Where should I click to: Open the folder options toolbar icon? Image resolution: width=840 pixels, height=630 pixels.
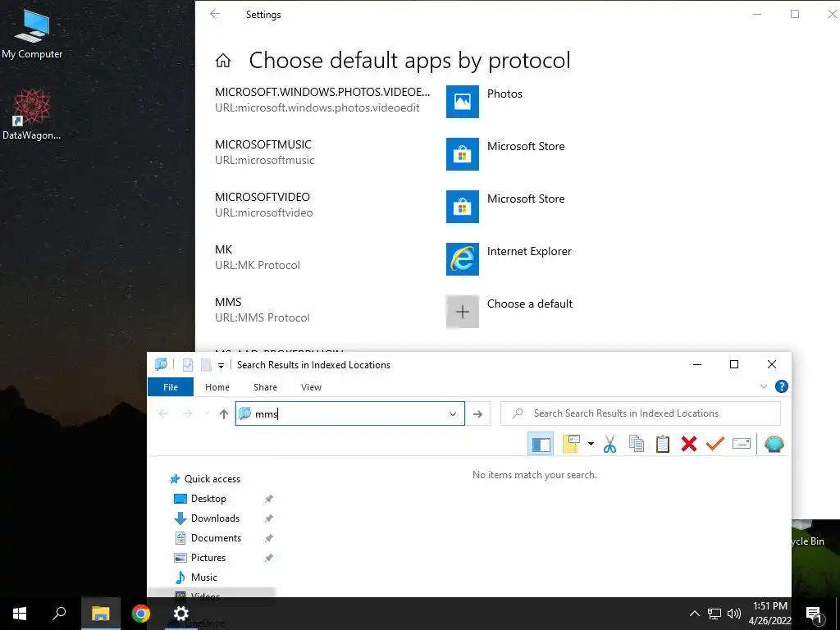point(571,444)
